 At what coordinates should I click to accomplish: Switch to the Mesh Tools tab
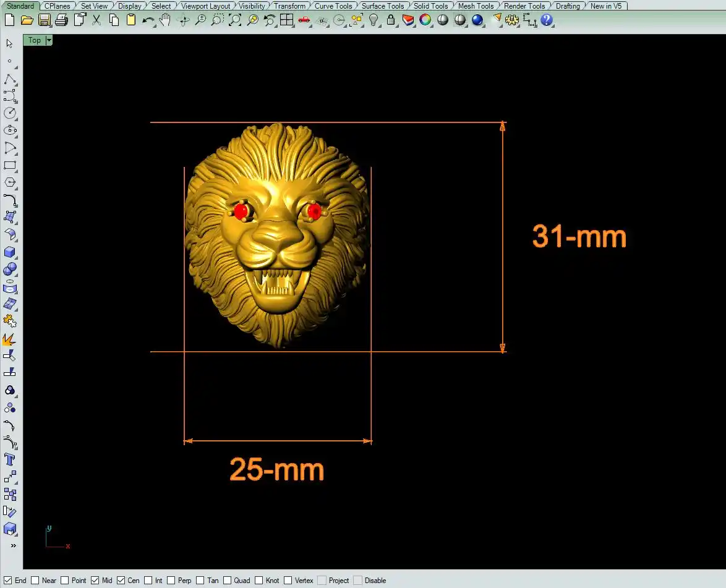[476, 6]
